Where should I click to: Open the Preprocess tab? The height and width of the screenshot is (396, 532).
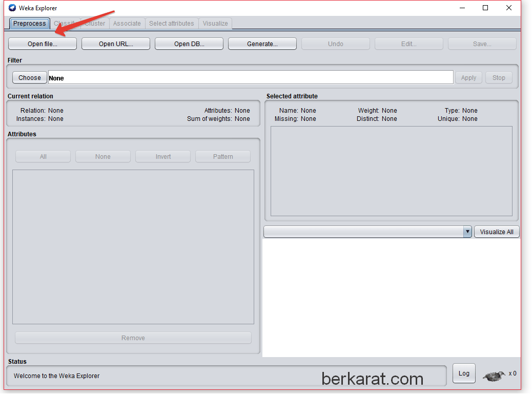click(30, 24)
